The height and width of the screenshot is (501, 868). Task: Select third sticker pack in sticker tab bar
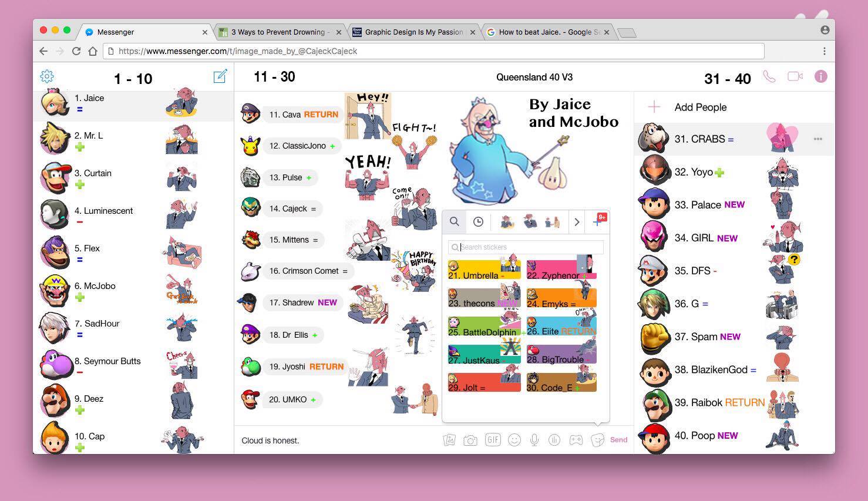click(553, 221)
